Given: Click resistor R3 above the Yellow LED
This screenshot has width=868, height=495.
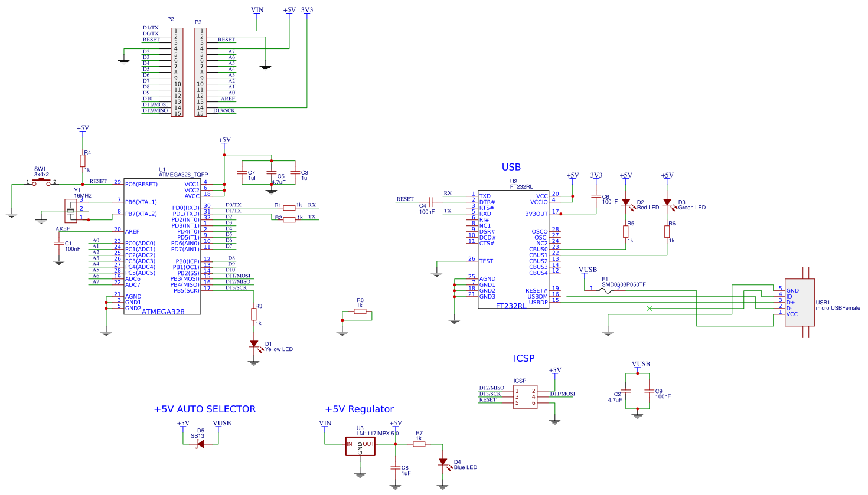Looking at the screenshot, I should click(254, 314).
